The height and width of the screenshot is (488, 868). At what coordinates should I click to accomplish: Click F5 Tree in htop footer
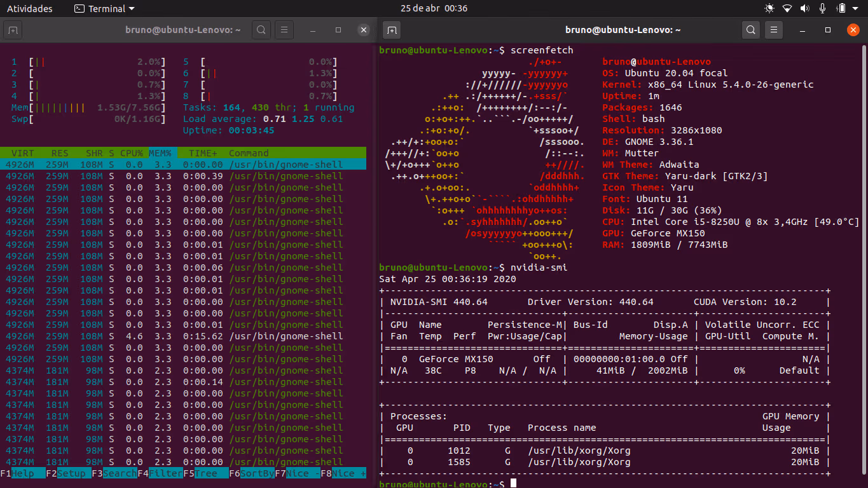pos(206,473)
